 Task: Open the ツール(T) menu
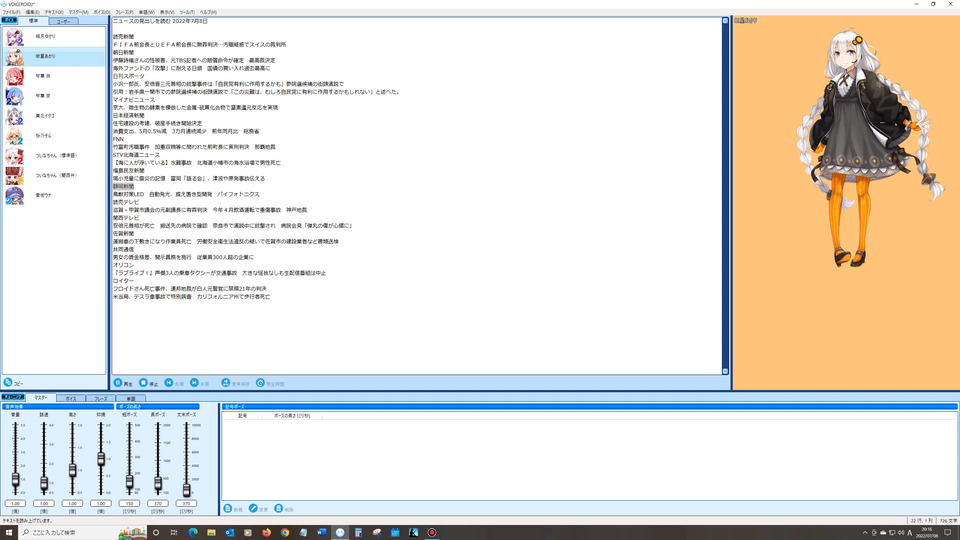tap(187, 12)
